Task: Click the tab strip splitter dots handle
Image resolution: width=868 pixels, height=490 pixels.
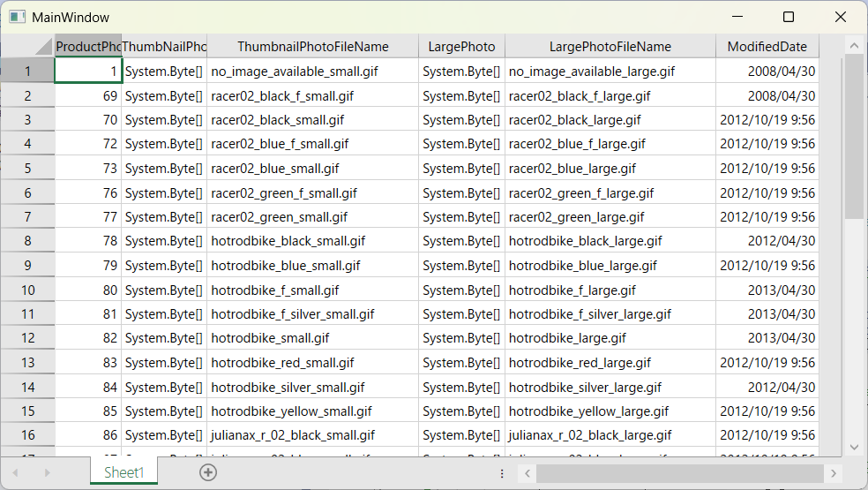Action: (502, 473)
